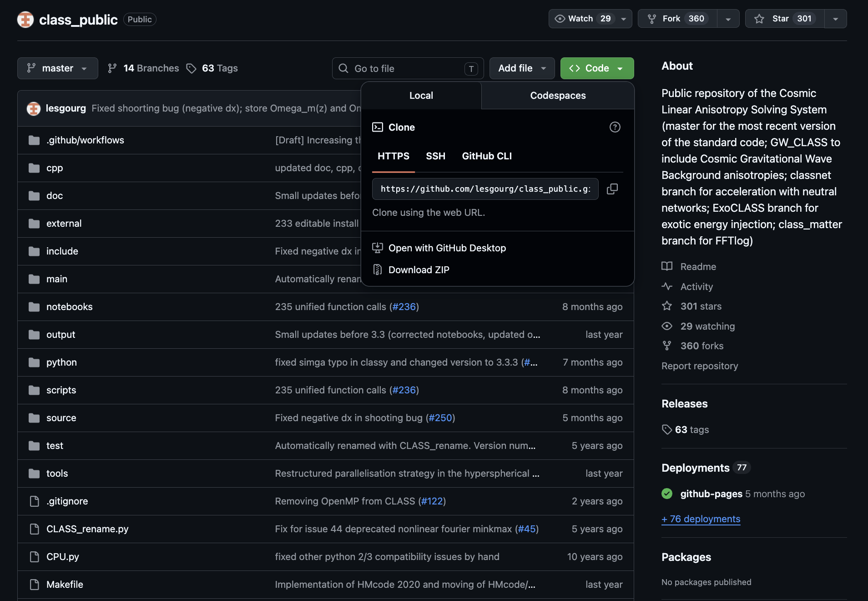Focus the Go to file search field

tap(408, 68)
